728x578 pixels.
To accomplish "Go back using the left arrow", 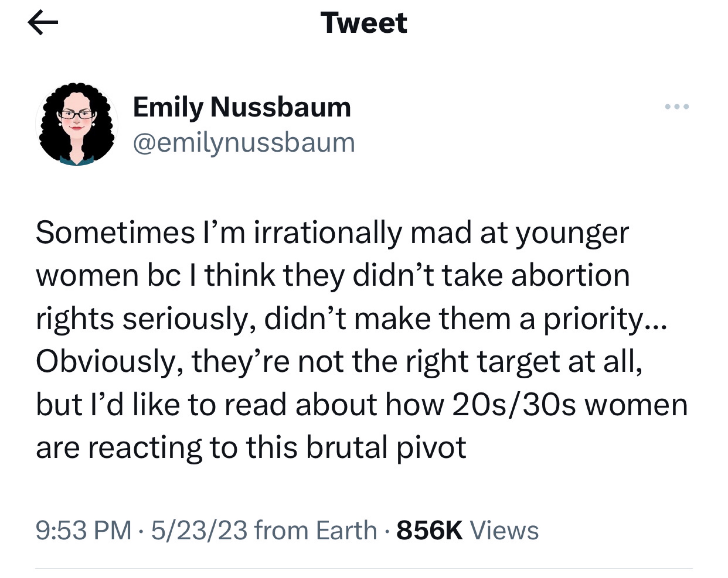I will (43, 23).
